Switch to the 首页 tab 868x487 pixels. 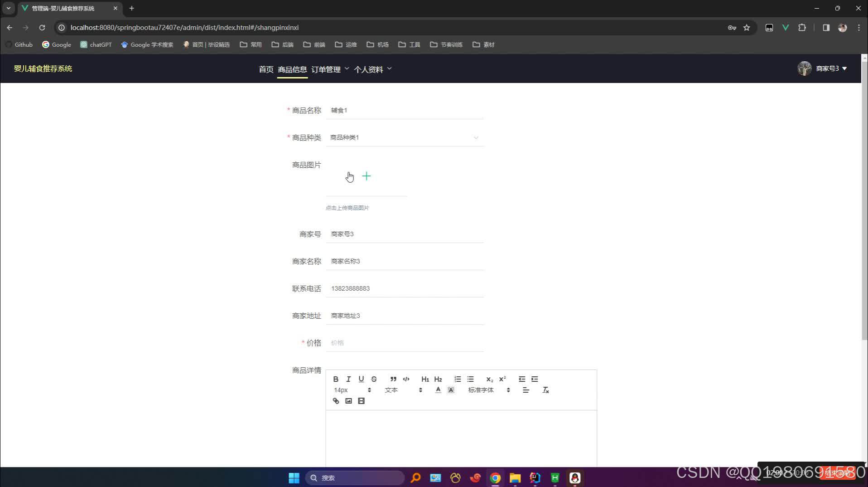[265, 69]
